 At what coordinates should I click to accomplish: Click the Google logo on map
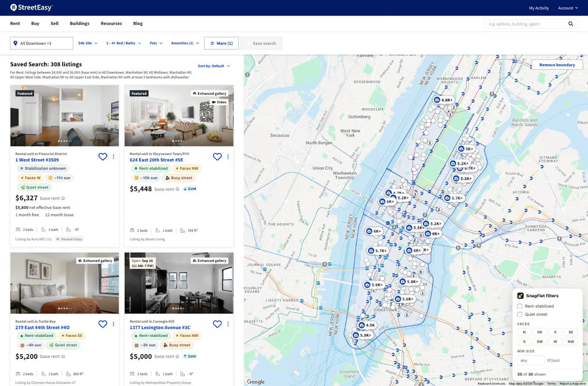pyautogui.click(x=256, y=382)
